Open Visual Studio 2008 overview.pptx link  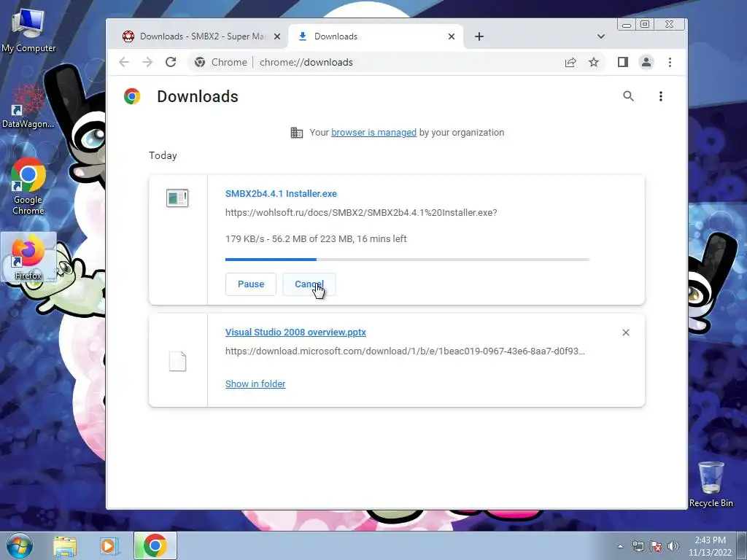pos(295,332)
